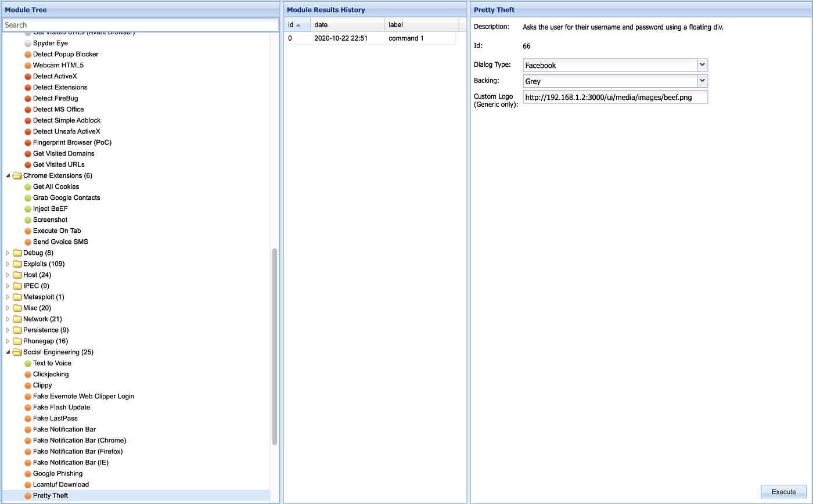Expand the Persistence folder tree arrow
This screenshot has height=504, width=813.
tap(8, 330)
